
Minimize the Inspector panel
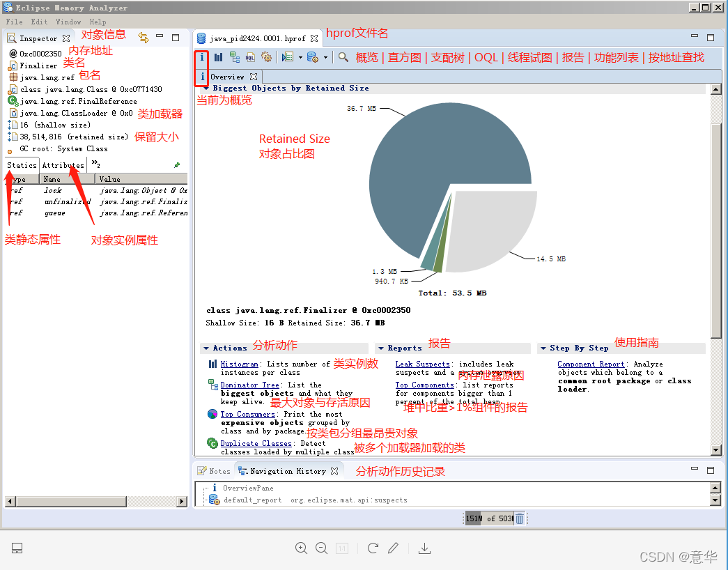tap(160, 36)
